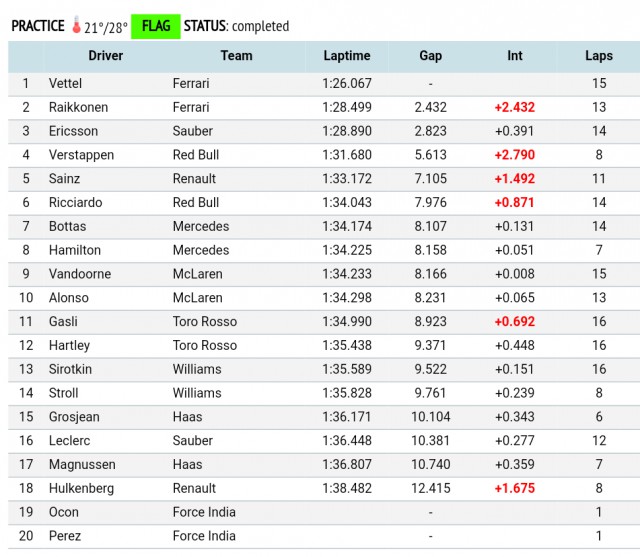Image resolution: width=640 pixels, height=557 pixels.
Task: Click the laptime 1:34.233
Action: 347,274
